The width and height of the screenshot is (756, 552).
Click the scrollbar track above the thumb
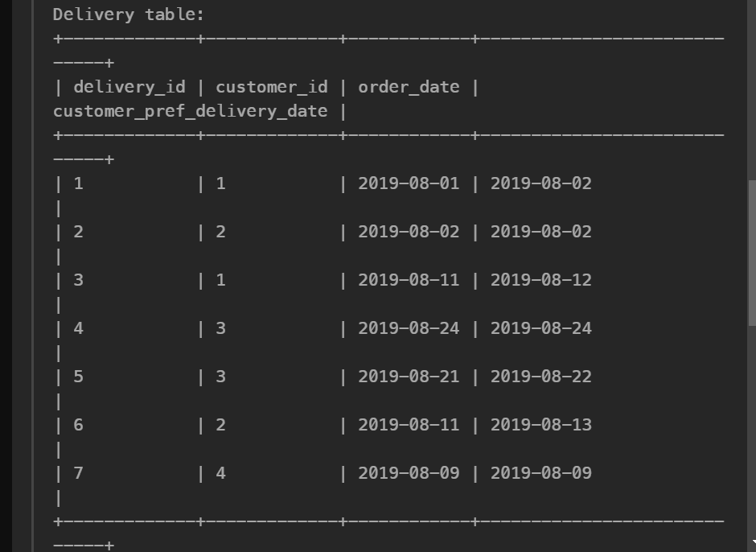click(752, 89)
